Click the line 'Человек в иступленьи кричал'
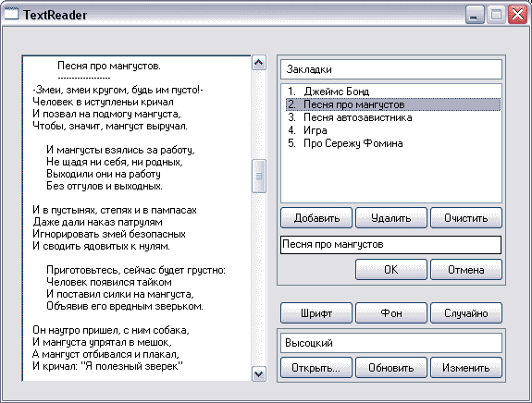532x403 pixels. (103, 102)
